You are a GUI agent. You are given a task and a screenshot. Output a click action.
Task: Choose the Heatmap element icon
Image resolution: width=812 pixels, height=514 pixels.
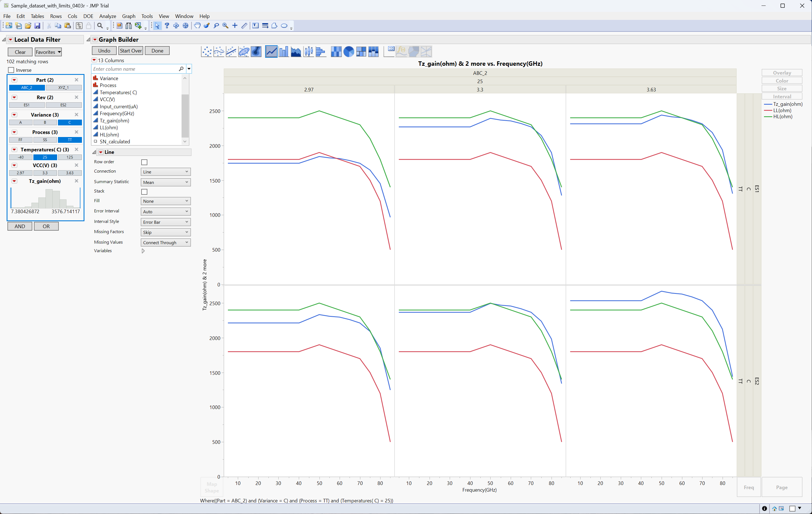[336, 52]
